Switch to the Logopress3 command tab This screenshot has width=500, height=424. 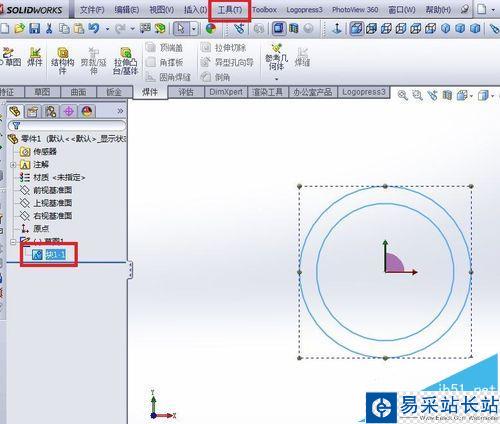[x=364, y=92]
